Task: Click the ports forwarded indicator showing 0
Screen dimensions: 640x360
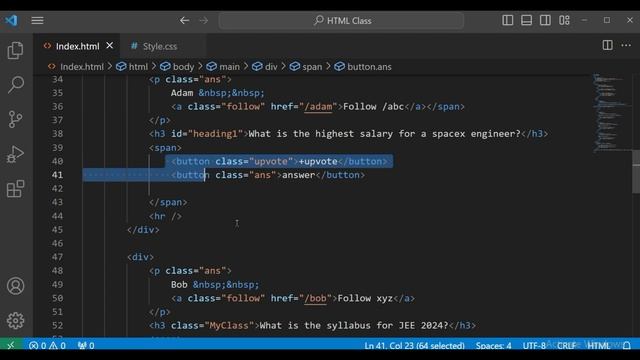Action: point(86,345)
